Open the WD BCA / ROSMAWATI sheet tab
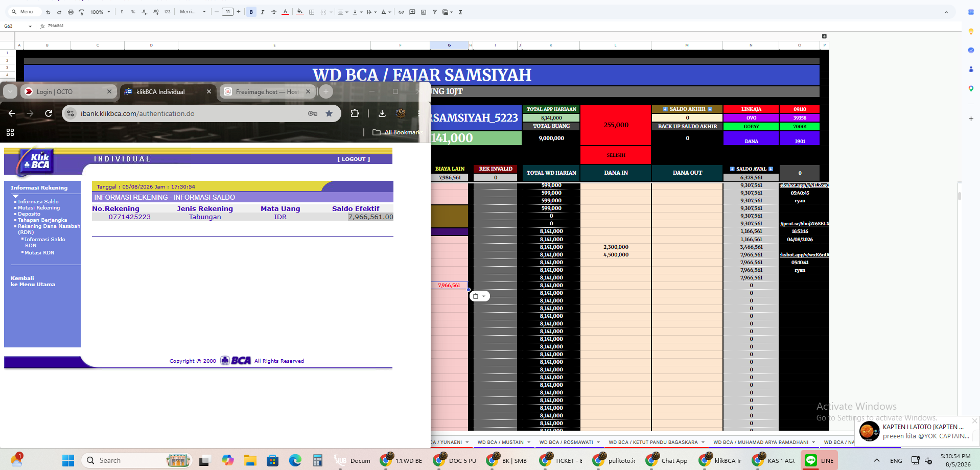Image resolution: width=980 pixels, height=470 pixels. coord(566,442)
